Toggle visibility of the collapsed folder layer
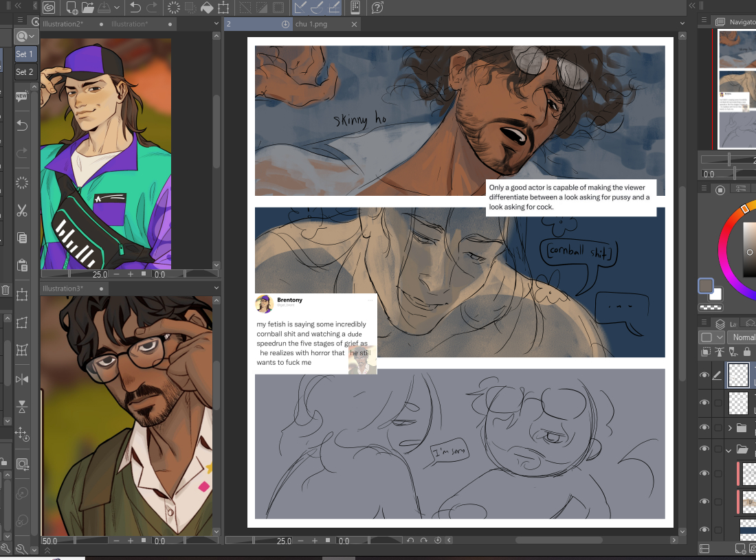Screen dimensions: 756x560 click(704, 427)
